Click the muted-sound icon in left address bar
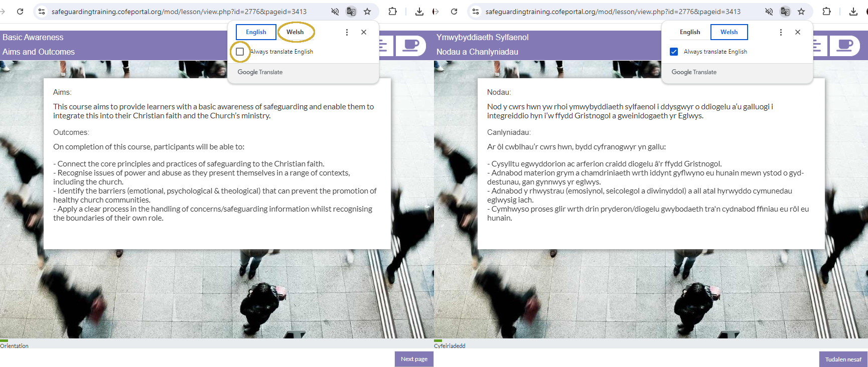The image size is (868, 367). (335, 11)
